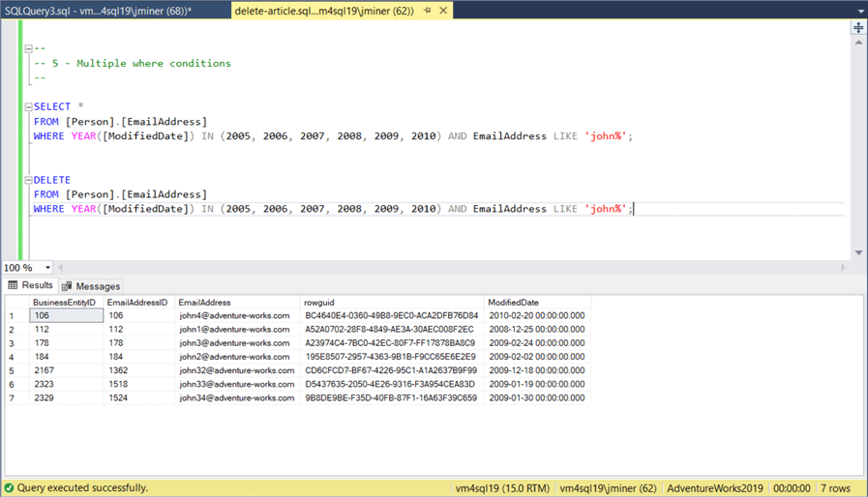
Task: Click the Multiple where conditions comment
Action: (153, 63)
